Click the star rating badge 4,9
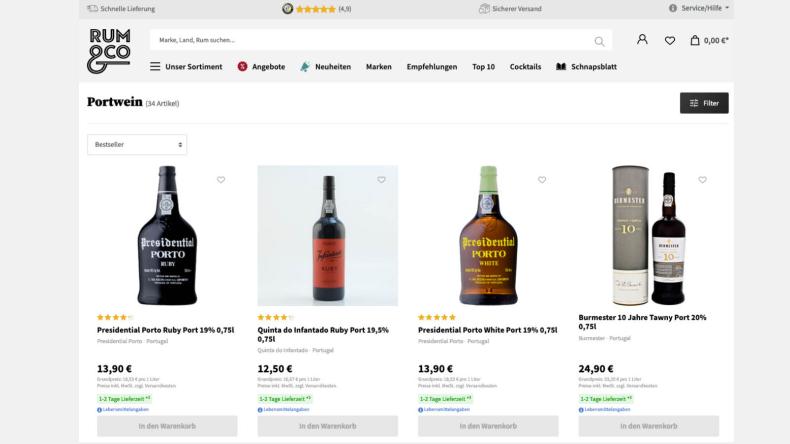The height and width of the screenshot is (444, 790). 316,9
